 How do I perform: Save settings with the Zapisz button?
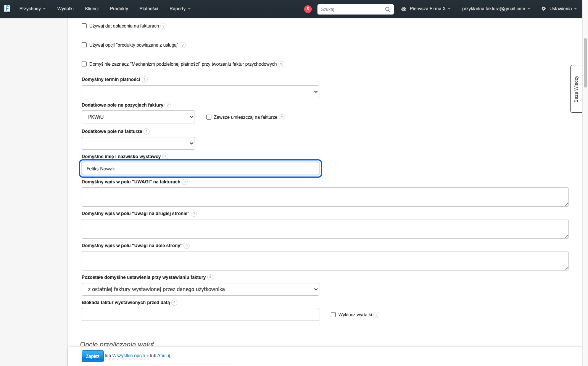92,356
